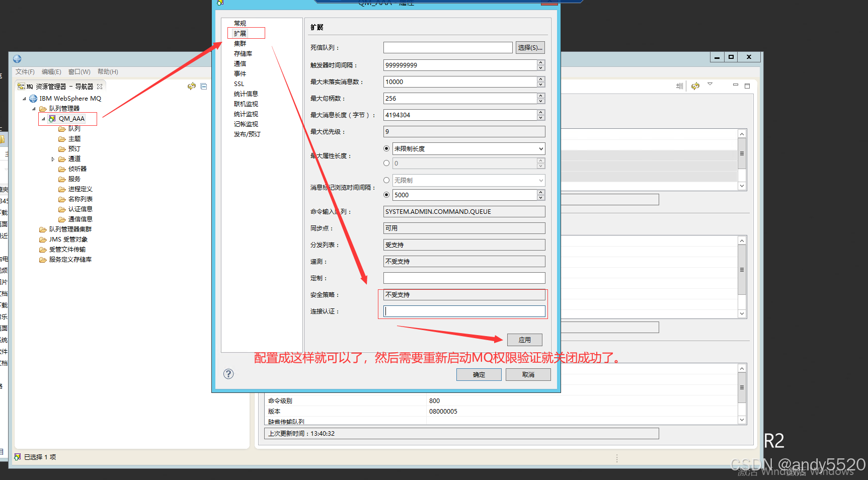Screen dimensions: 868x480
Task: Click the 服务定义存储库 folder icon
Action: (43, 260)
